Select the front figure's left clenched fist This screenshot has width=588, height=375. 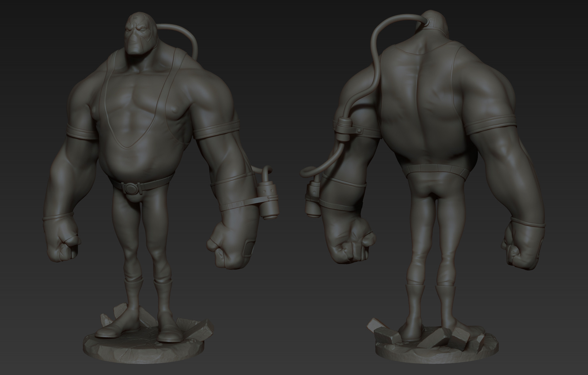pos(233,245)
